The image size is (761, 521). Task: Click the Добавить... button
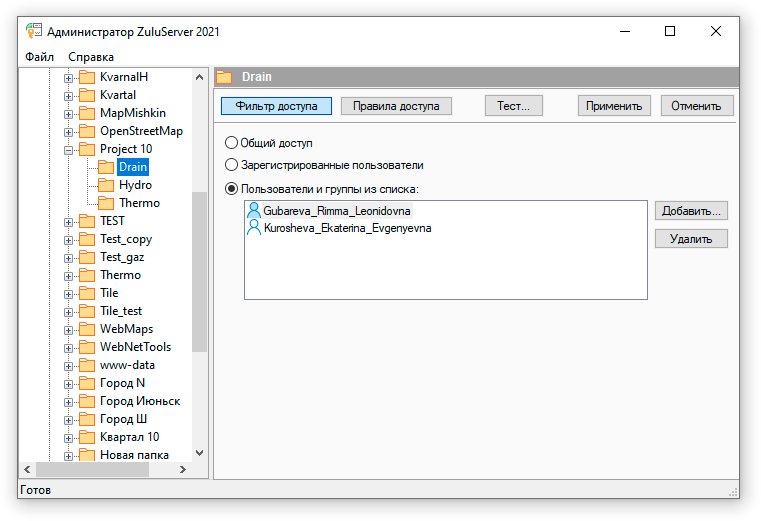click(x=691, y=211)
